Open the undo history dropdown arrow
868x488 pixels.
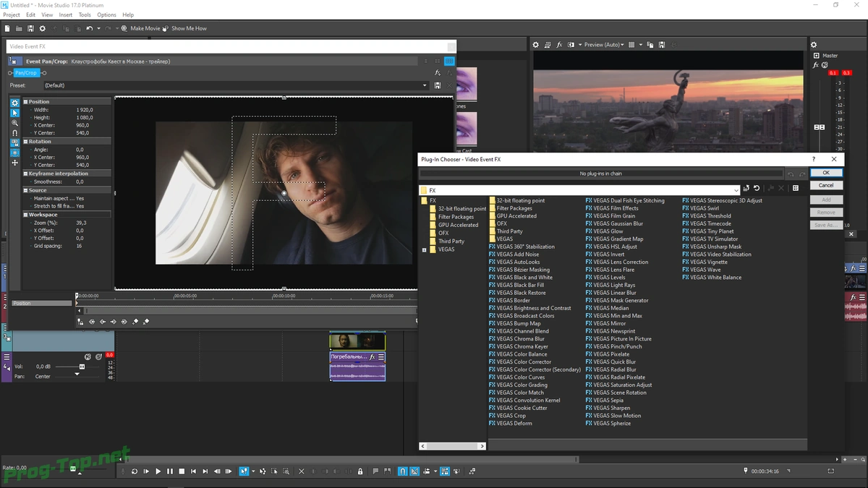(97, 28)
